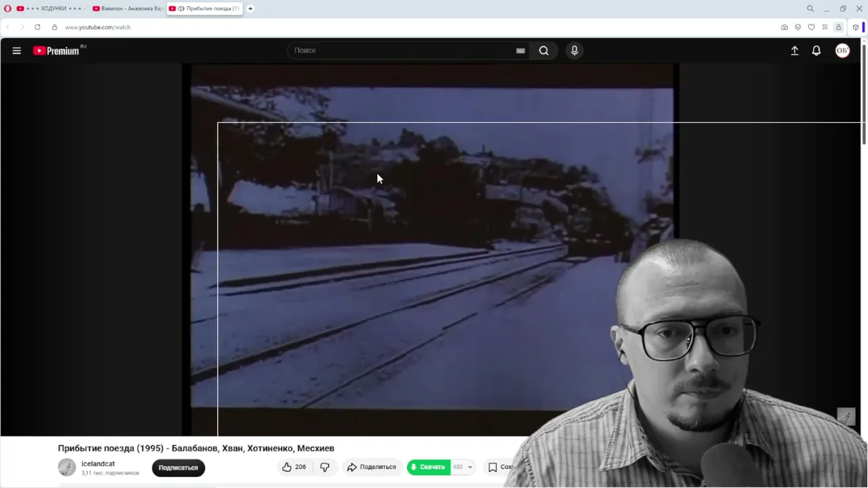Go to YouTube Premium home
The height and width of the screenshot is (488, 868).
tap(56, 51)
